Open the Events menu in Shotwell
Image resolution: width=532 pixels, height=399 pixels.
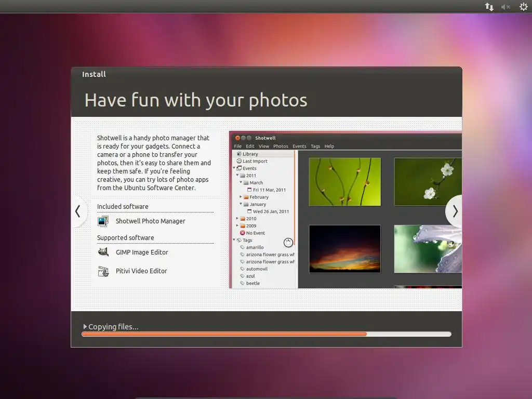pos(299,146)
